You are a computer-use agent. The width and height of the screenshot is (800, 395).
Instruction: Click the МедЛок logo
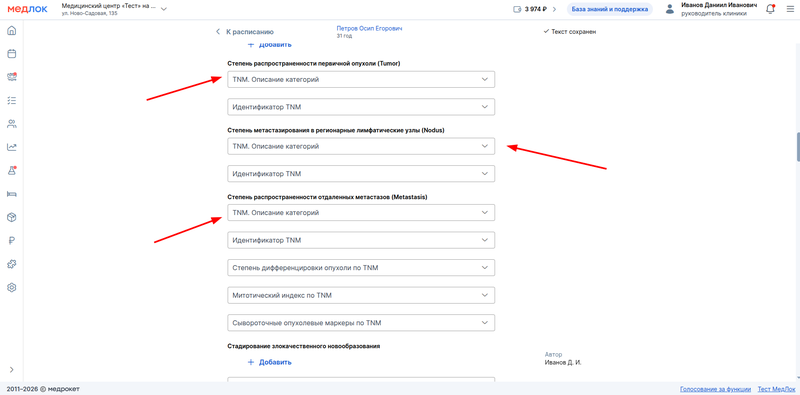click(28, 9)
